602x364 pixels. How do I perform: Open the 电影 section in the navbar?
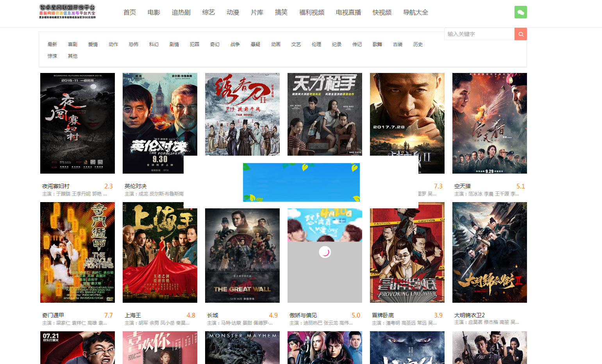coord(154,12)
